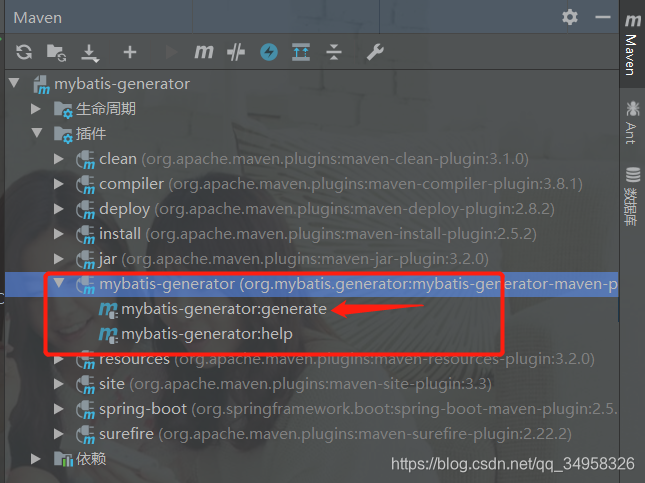Screen dimensions: 645x483
Task: Expand the spring-boot plugin node
Action: pyautogui.click(x=59, y=409)
